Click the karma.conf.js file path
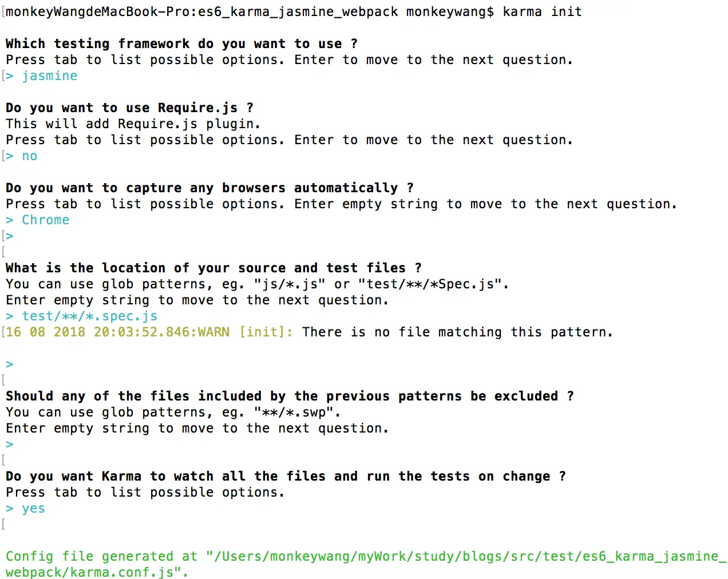The image size is (728, 579). pos(366,564)
